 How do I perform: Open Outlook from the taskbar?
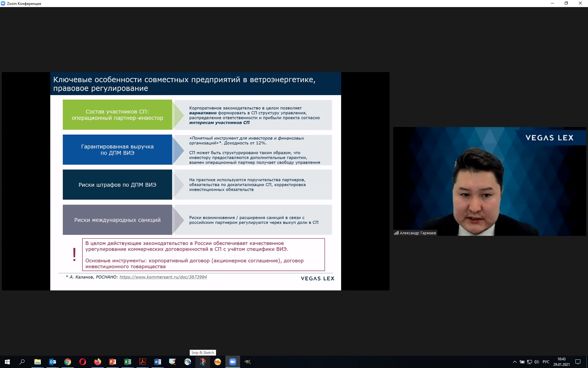[53, 362]
